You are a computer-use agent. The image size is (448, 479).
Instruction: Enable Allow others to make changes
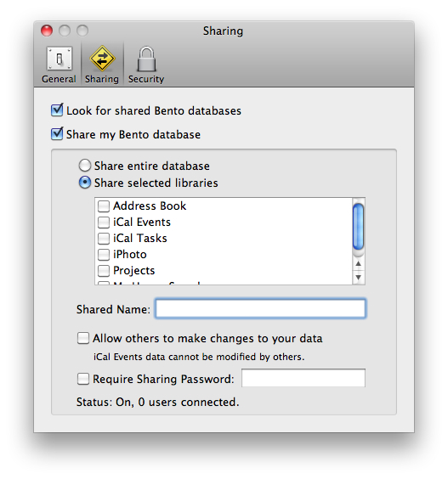[82, 339]
